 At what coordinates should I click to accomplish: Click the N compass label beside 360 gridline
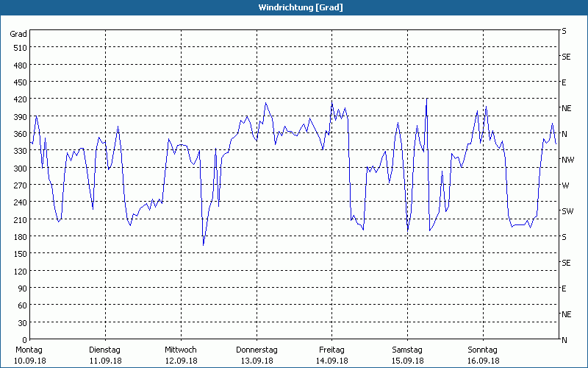(564, 134)
